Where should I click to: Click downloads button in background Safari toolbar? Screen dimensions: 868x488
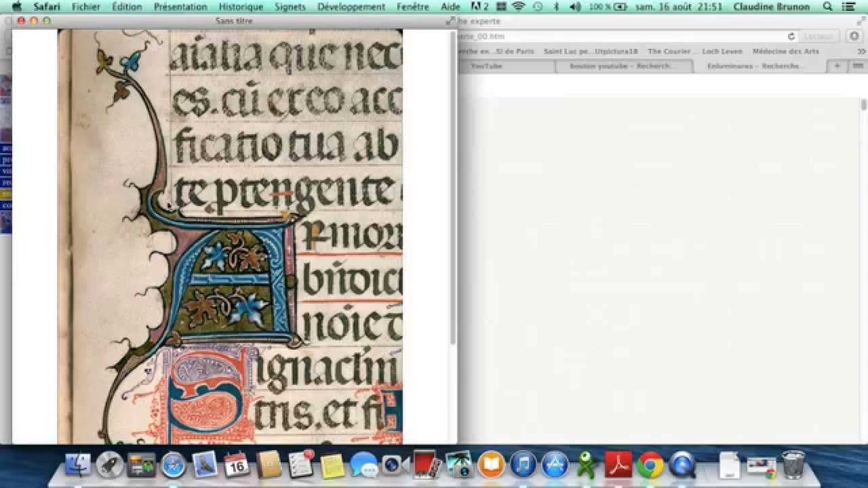(x=854, y=37)
